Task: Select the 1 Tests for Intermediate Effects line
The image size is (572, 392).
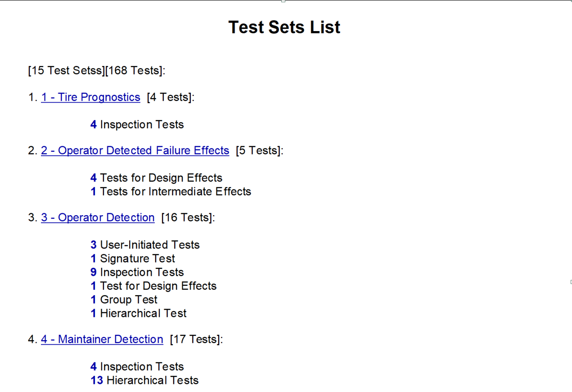Action: [171, 192]
